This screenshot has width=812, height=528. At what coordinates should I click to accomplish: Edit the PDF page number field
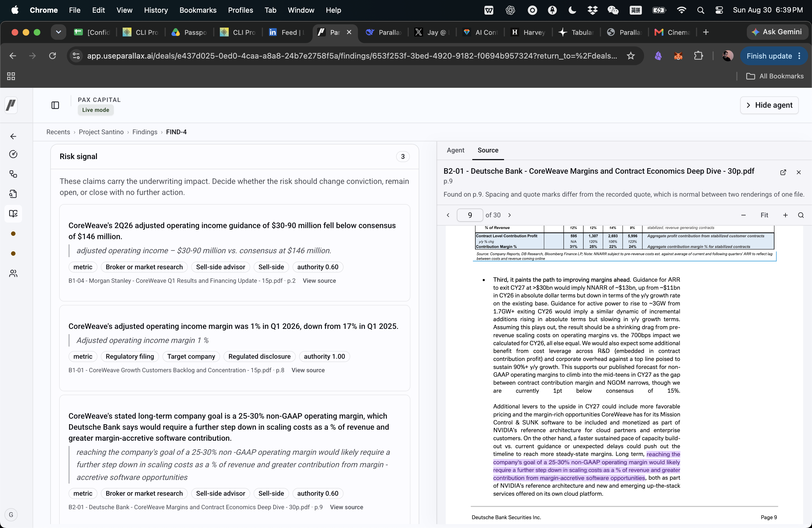(x=470, y=215)
